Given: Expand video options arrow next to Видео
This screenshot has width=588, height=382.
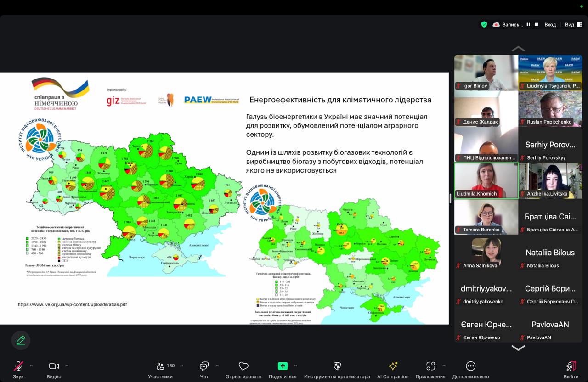Looking at the screenshot, I should [67, 366].
